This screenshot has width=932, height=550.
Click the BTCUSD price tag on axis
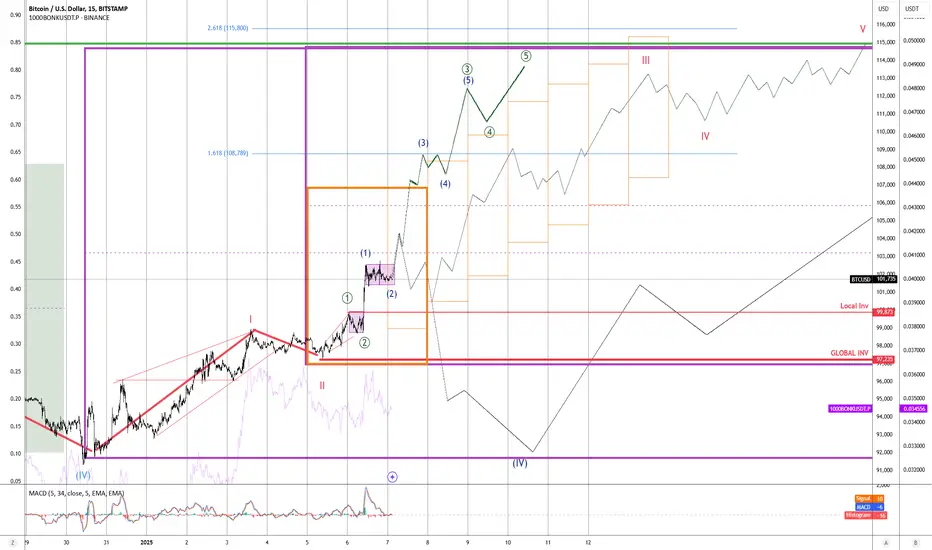[x=873, y=279]
